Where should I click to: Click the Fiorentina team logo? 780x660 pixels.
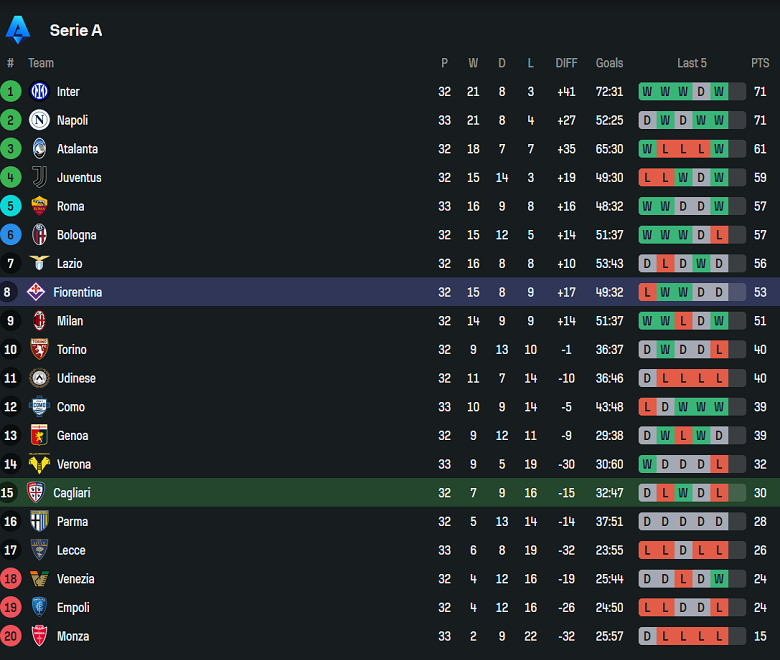point(35,292)
